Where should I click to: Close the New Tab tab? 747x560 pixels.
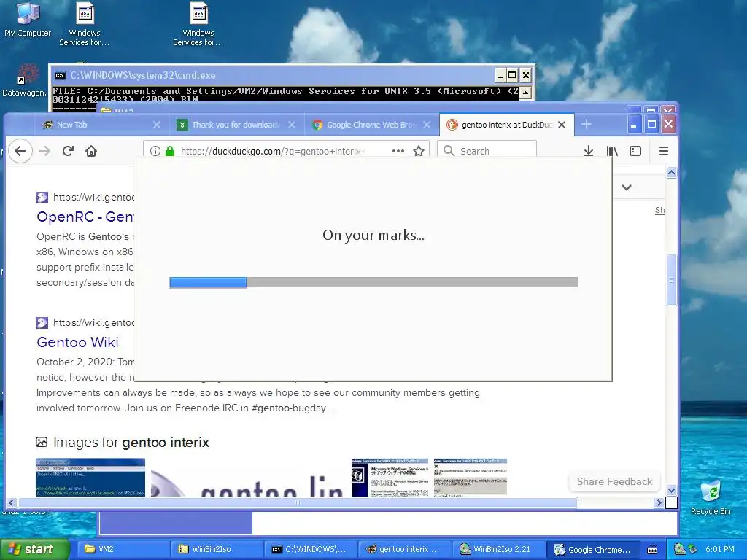pyautogui.click(x=157, y=124)
